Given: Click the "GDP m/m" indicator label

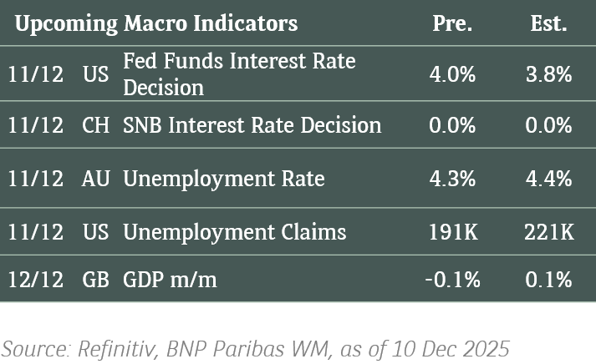Looking at the screenshot, I should pos(170,280).
